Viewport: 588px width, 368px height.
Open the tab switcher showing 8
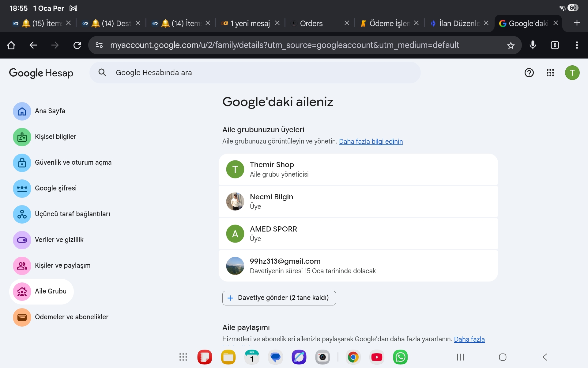click(555, 45)
